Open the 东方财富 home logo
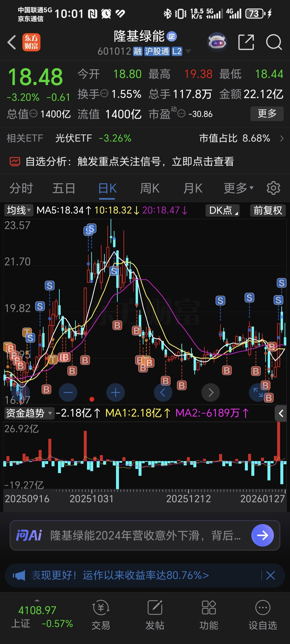 31,42
